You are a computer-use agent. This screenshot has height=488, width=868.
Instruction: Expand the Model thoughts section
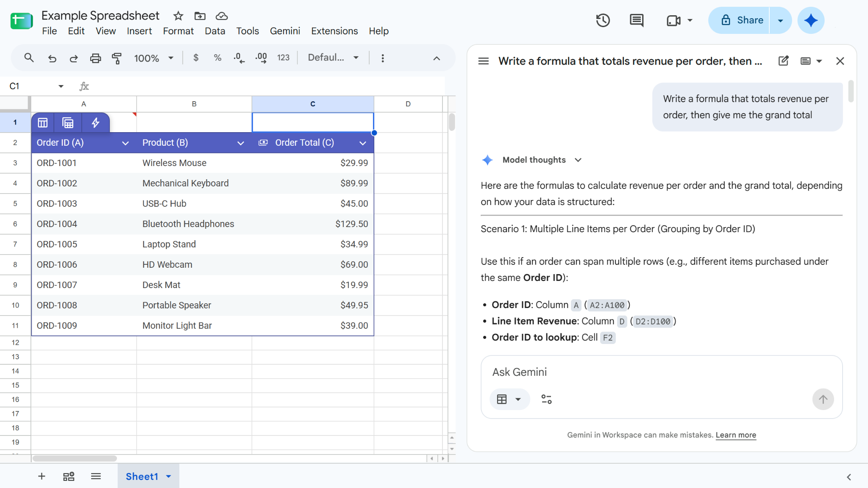point(578,160)
